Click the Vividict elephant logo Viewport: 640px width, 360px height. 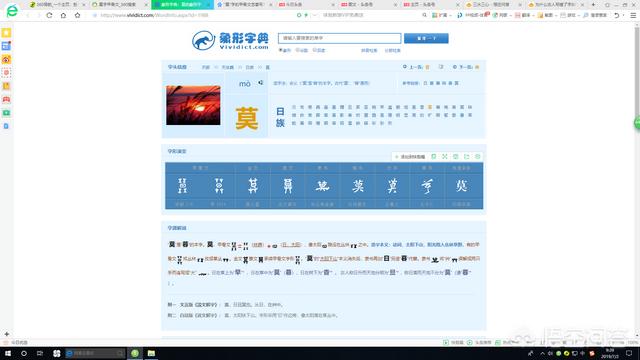pos(204,40)
